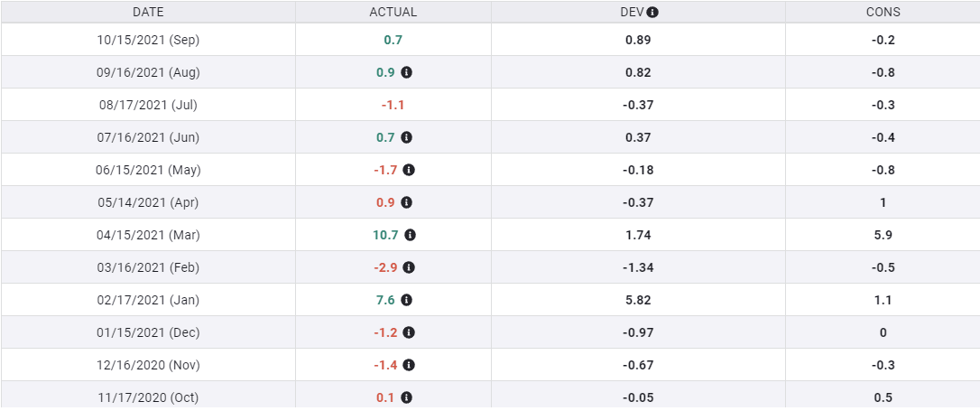Click consensus value 5.9 for March

click(x=883, y=235)
